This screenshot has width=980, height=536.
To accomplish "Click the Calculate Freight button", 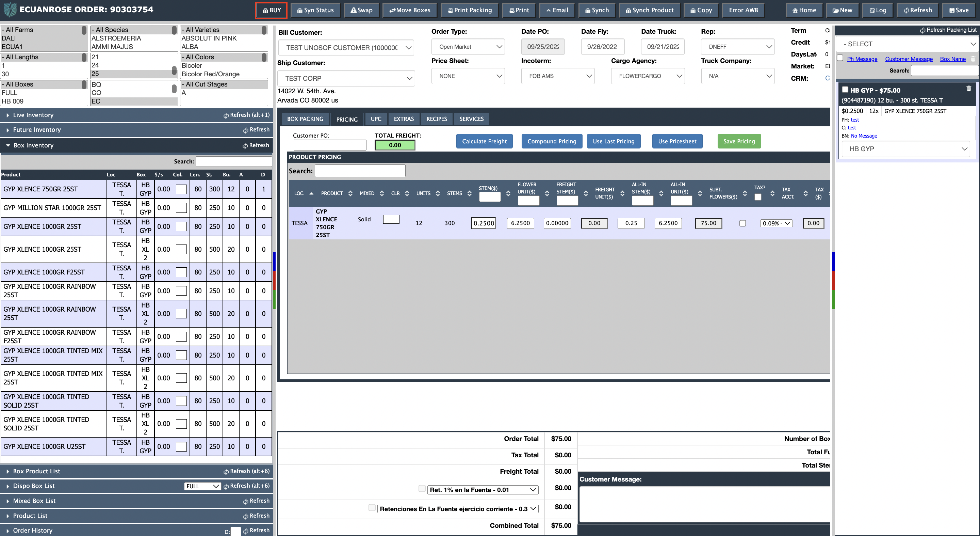I will pyautogui.click(x=484, y=141).
